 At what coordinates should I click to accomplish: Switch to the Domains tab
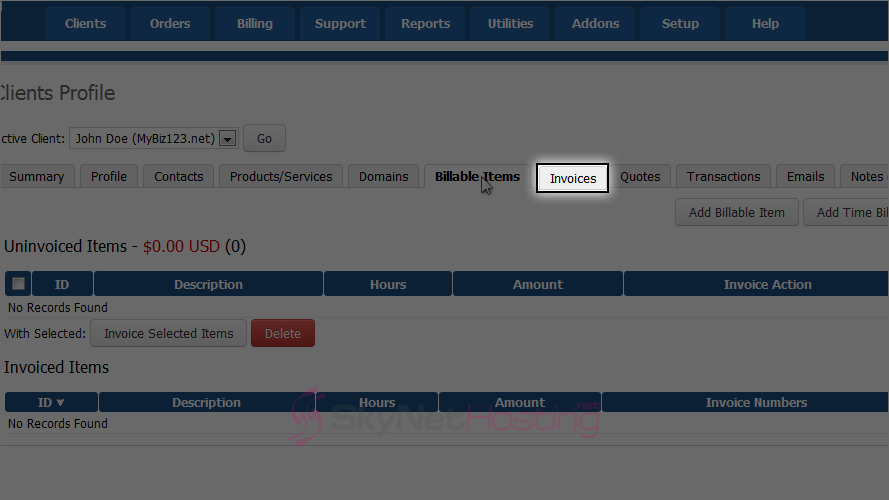pyautogui.click(x=383, y=177)
